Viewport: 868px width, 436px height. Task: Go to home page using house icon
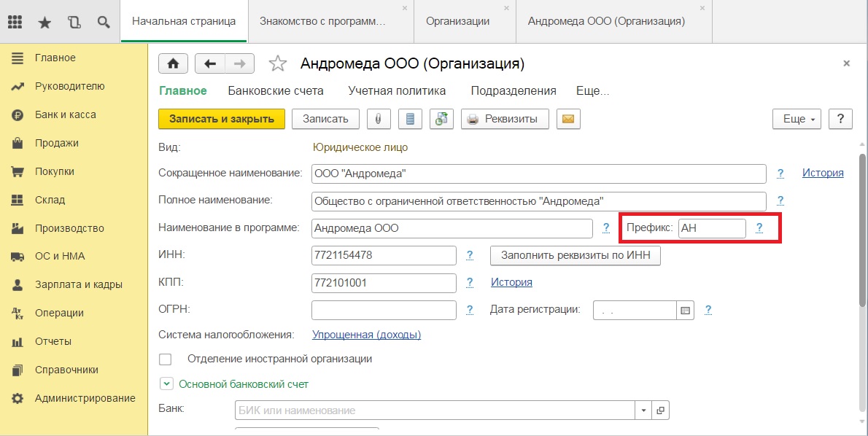pos(174,63)
